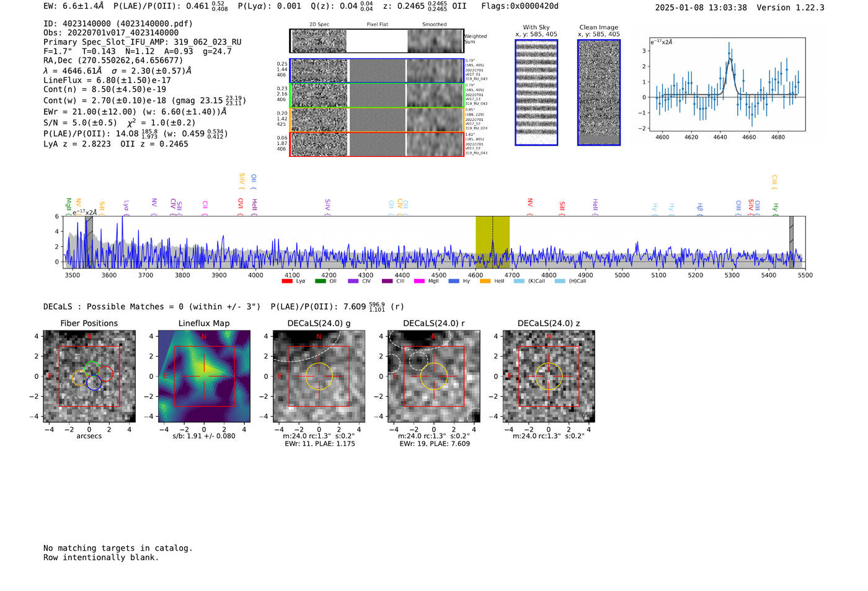Open the Lineflux Map image
This screenshot has width=868, height=591.
[x=204, y=376]
